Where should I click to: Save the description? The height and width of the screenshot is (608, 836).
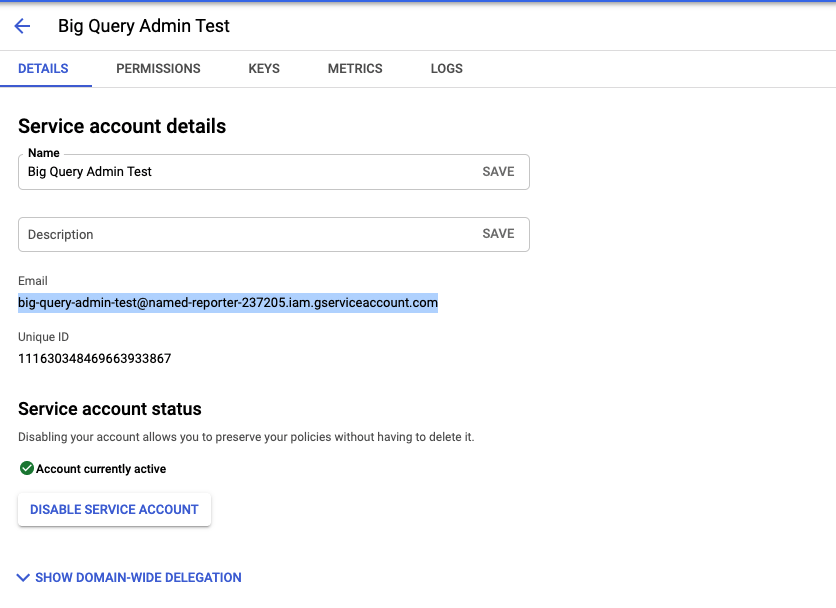coord(498,233)
